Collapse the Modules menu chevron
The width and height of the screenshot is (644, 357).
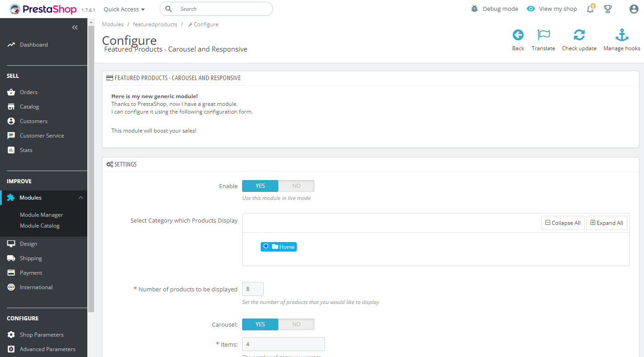tap(81, 198)
